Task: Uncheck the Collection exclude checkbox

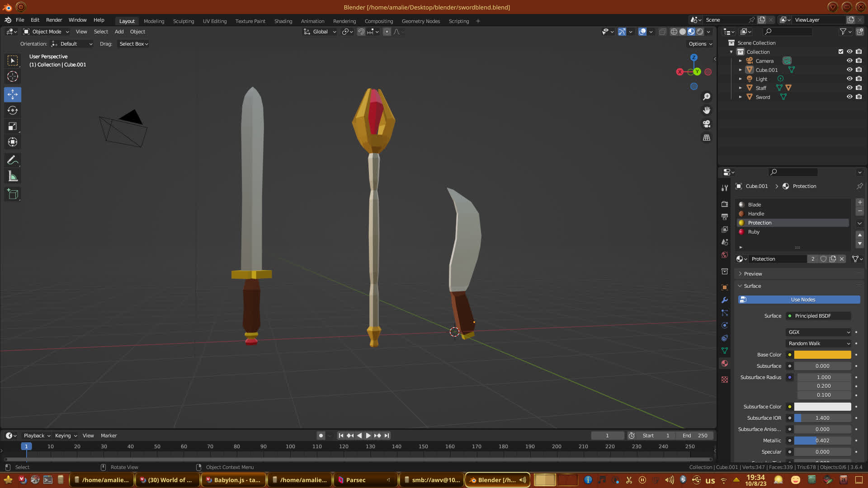Action: (x=841, y=52)
